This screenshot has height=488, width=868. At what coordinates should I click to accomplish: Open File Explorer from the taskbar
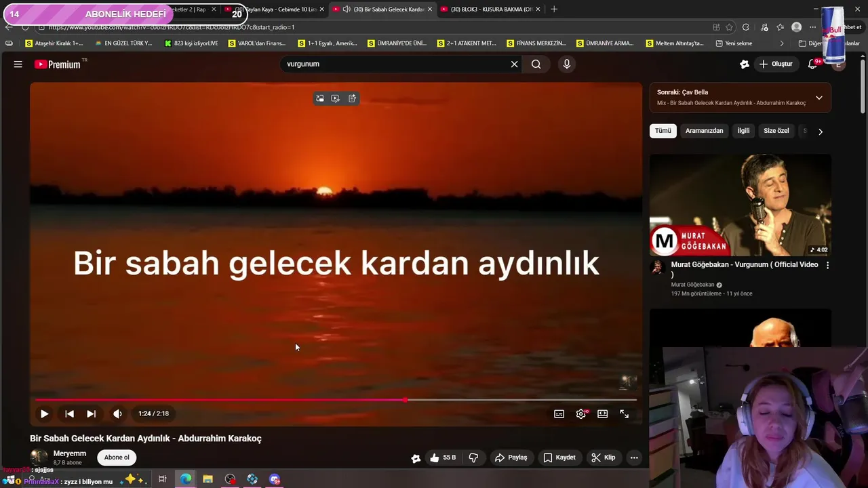click(x=208, y=479)
